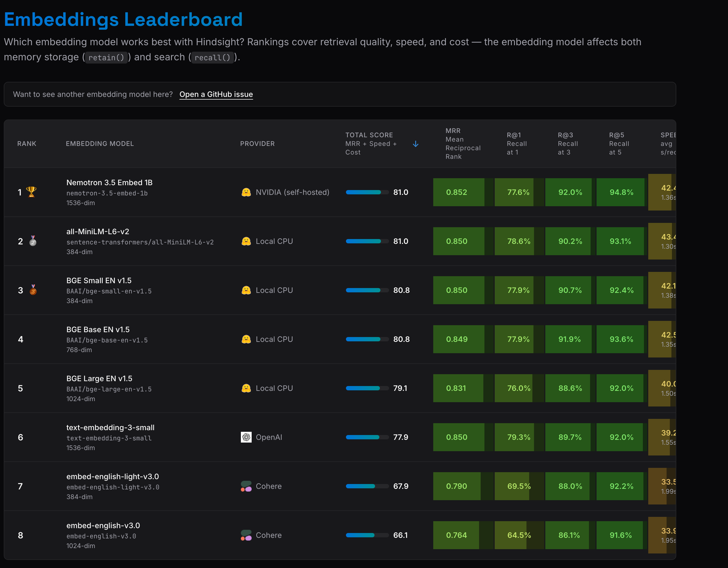
Task: Sort by R@1 Recall at 1 header
Action: (517, 143)
